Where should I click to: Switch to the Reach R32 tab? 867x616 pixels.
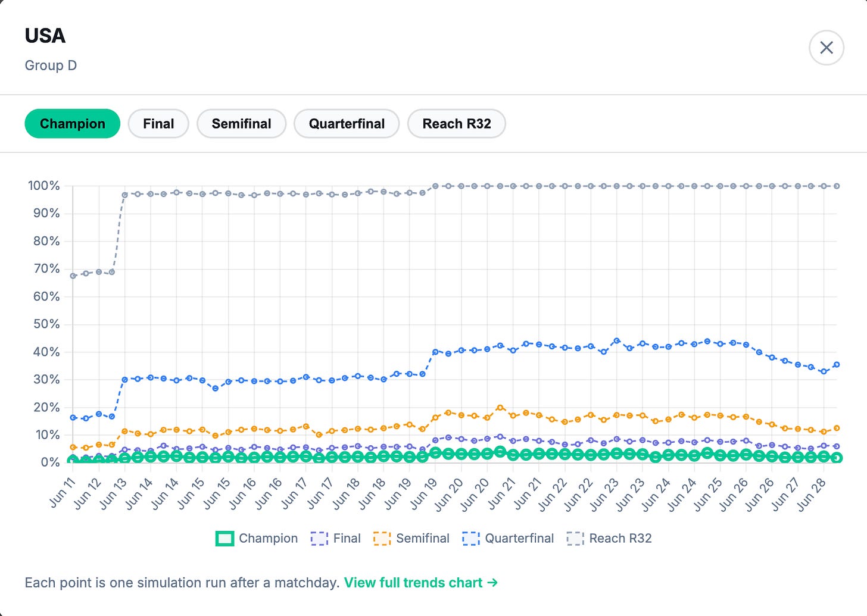(x=457, y=124)
